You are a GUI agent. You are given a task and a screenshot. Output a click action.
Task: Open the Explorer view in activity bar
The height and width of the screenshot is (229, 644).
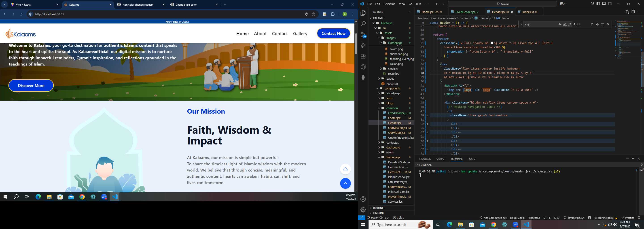[x=363, y=13]
